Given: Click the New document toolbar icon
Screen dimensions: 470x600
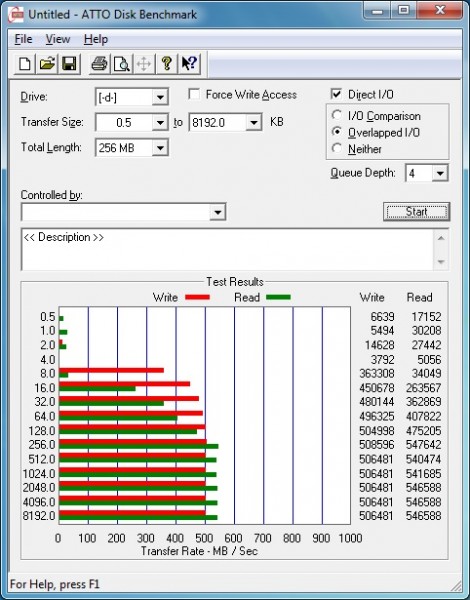Looking at the screenshot, I should pos(25,64).
